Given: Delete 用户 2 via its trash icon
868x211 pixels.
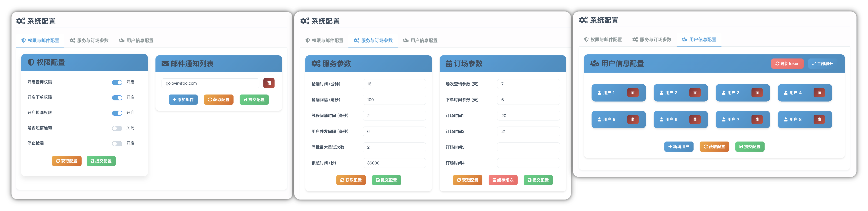Looking at the screenshot, I should pyautogui.click(x=695, y=93).
